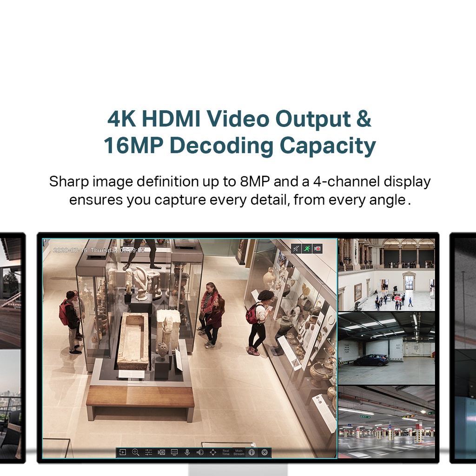The width and height of the screenshot is (476, 476).
Task: Enable two-way audio microphone icon
Action: [x=187, y=452]
